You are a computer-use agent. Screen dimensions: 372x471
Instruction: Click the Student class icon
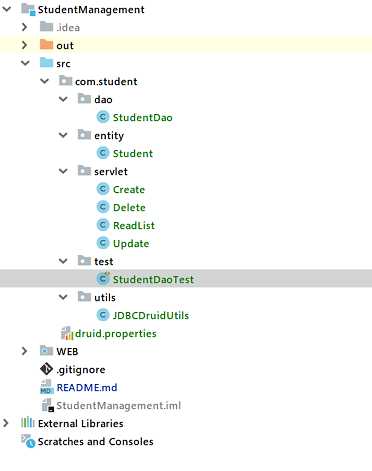tap(103, 153)
